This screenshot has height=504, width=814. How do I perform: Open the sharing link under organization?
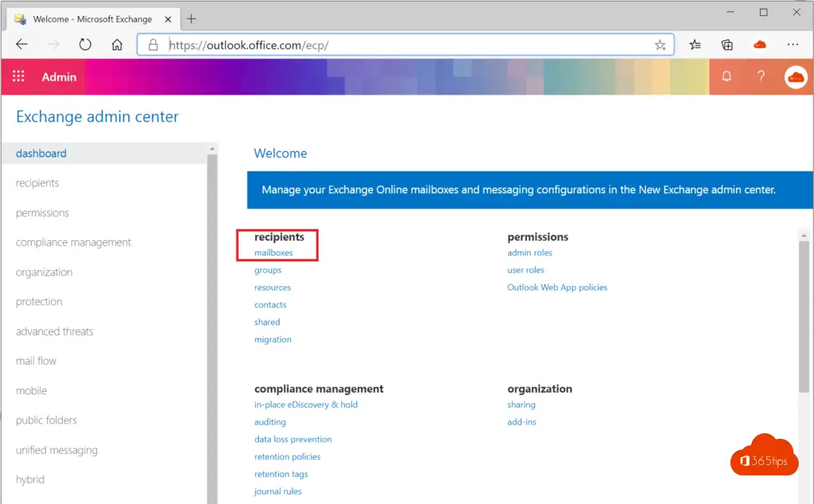pos(521,405)
